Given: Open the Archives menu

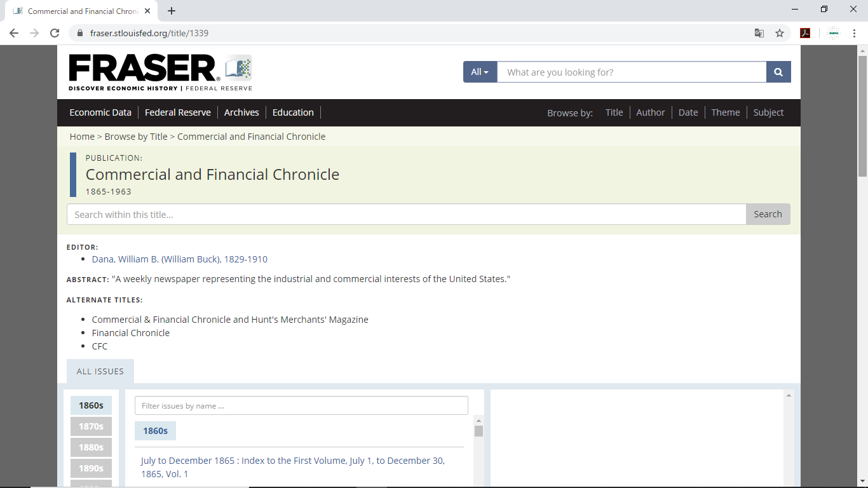Looking at the screenshot, I should [x=241, y=112].
